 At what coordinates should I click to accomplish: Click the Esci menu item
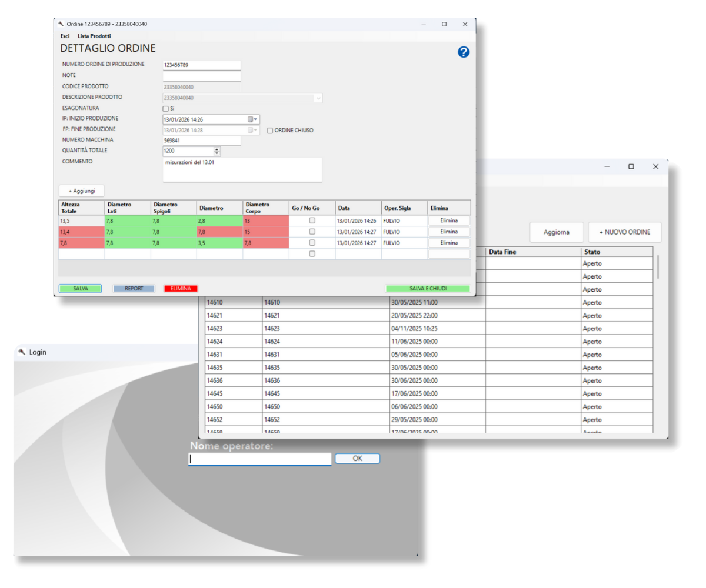coord(65,36)
